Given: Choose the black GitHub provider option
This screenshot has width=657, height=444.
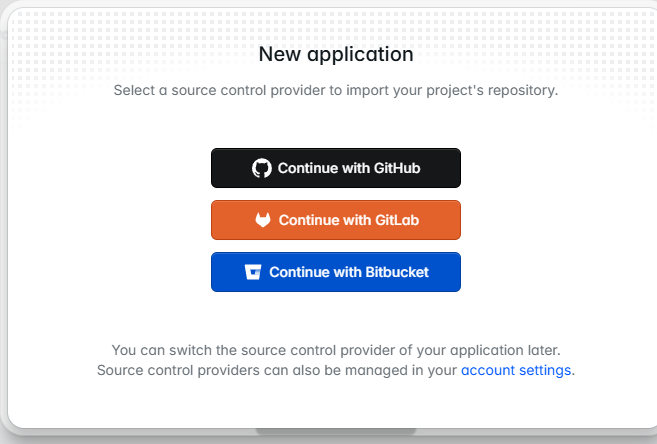Looking at the screenshot, I should pyautogui.click(x=336, y=168).
